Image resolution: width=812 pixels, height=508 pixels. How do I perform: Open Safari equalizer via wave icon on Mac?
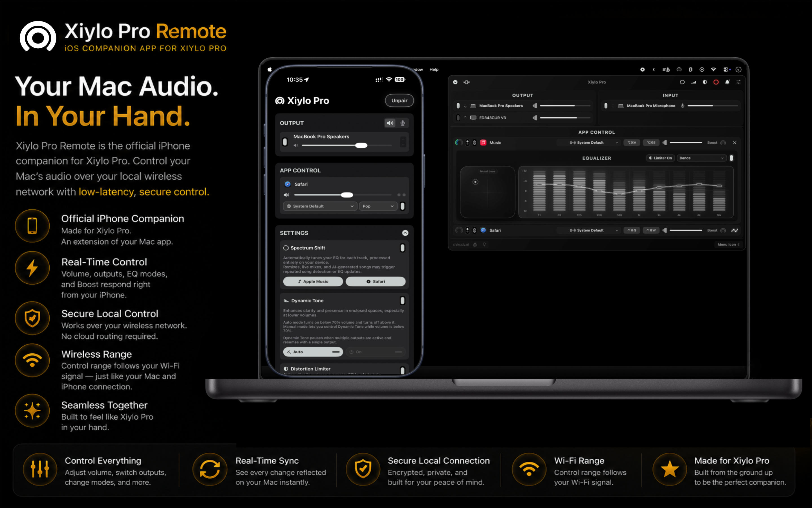pyautogui.click(x=734, y=231)
